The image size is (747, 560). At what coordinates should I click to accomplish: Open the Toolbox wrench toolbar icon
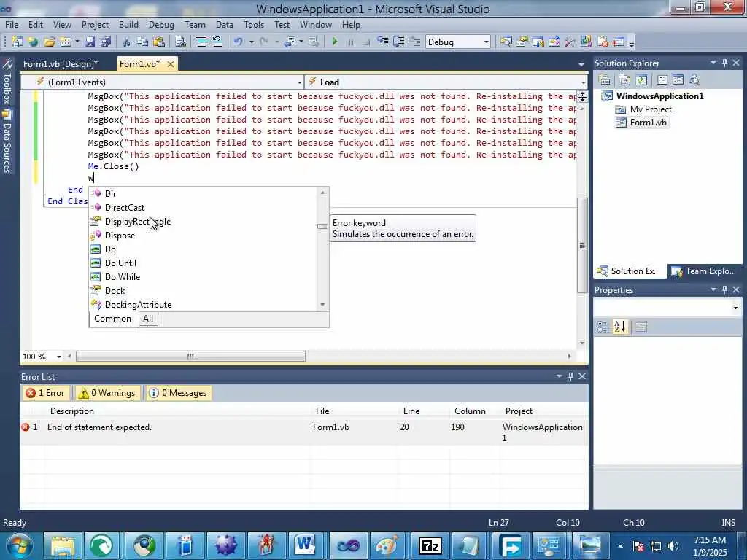tap(570, 42)
